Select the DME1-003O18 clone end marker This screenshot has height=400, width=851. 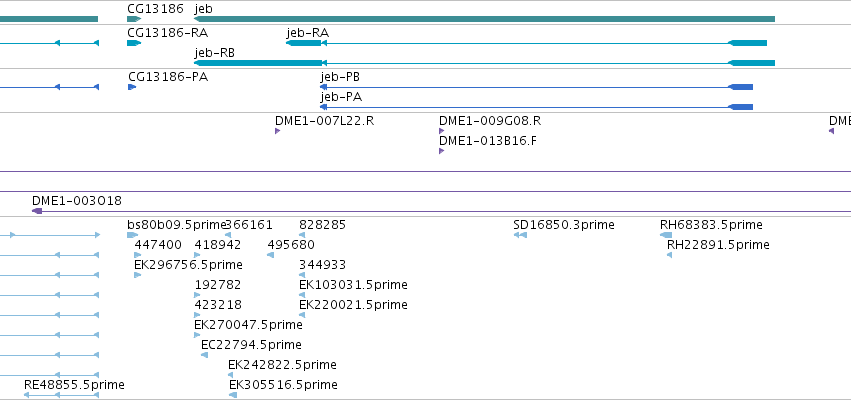pos(37,211)
